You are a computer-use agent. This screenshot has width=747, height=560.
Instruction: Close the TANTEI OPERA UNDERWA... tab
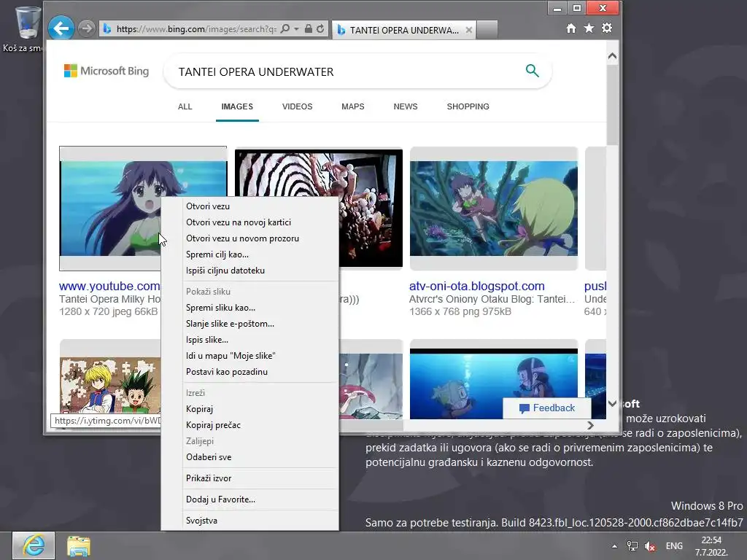pos(469,30)
